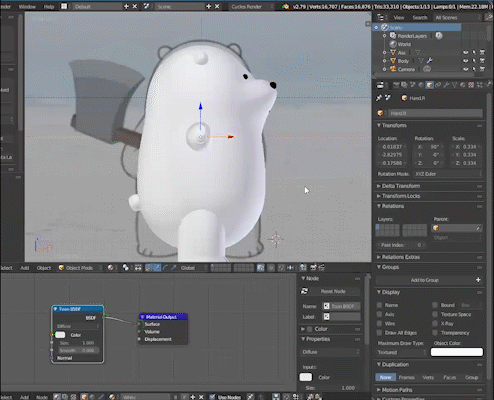Screen dimensions: 494x400
Task: Open the viewport Object menu
Action: tap(44, 268)
